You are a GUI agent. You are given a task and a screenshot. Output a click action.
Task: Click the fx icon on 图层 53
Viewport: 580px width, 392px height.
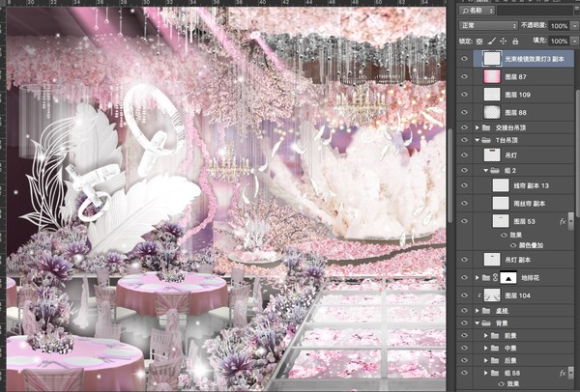(x=563, y=222)
